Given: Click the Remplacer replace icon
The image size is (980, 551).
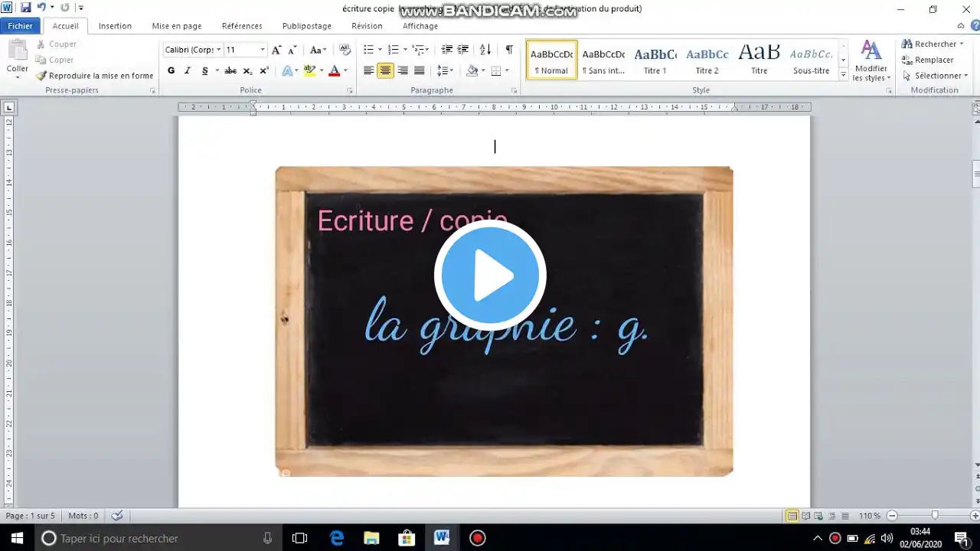Looking at the screenshot, I should [x=928, y=60].
